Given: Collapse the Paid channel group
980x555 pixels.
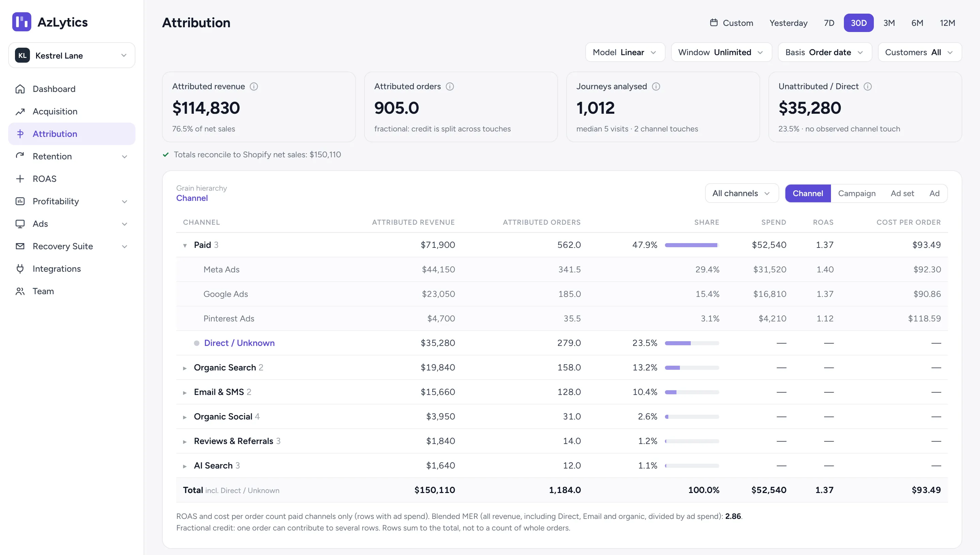Looking at the screenshot, I should pyautogui.click(x=185, y=245).
